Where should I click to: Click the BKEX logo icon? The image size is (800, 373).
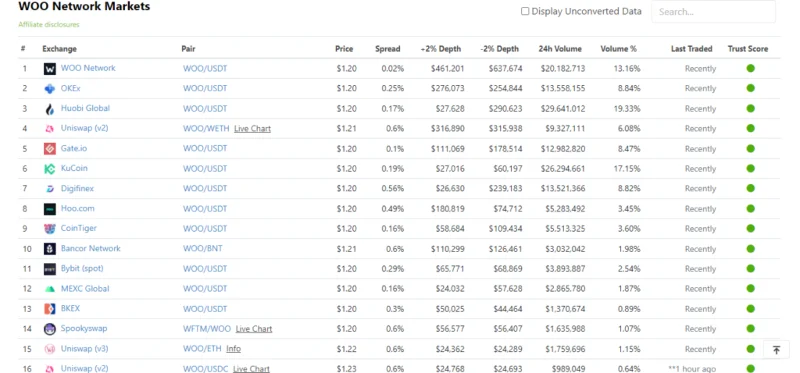[49, 309]
